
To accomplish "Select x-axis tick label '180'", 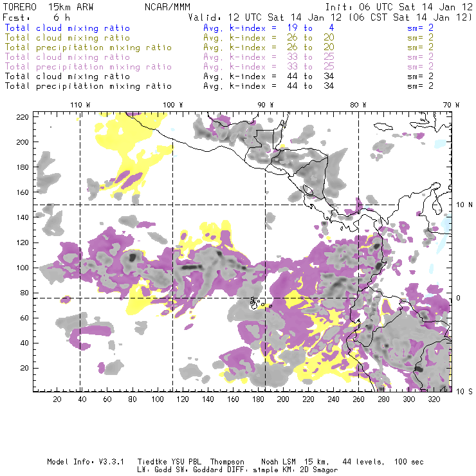I will pos(258,399).
